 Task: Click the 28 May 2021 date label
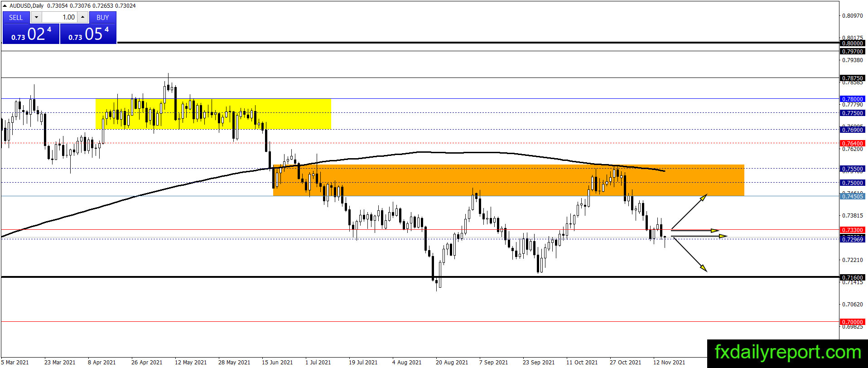click(234, 363)
